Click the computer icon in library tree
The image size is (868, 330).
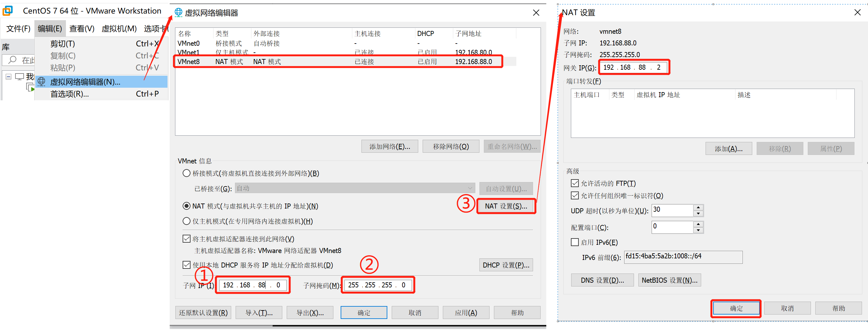20,77
